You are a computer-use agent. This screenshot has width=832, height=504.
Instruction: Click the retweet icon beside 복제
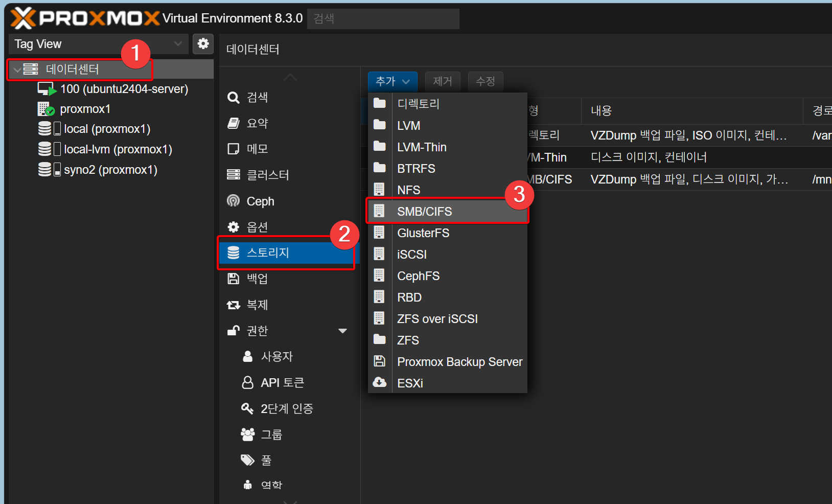click(x=234, y=305)
